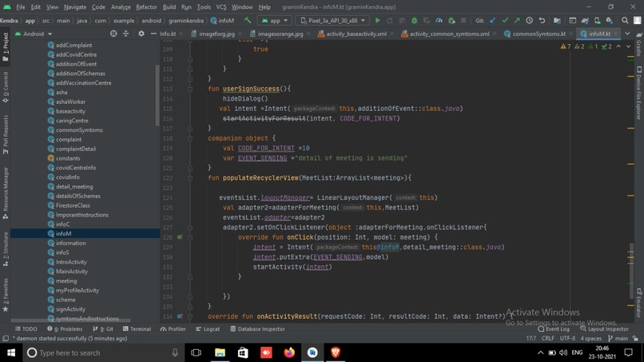Open Search Everywhere magnifier icon

coord(625,20)
